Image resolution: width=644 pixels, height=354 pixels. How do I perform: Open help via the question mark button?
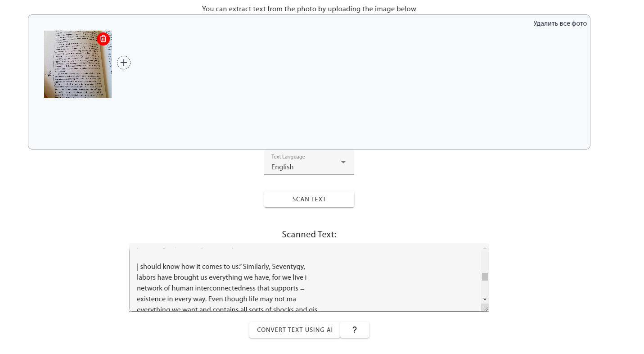click(355, 330)
